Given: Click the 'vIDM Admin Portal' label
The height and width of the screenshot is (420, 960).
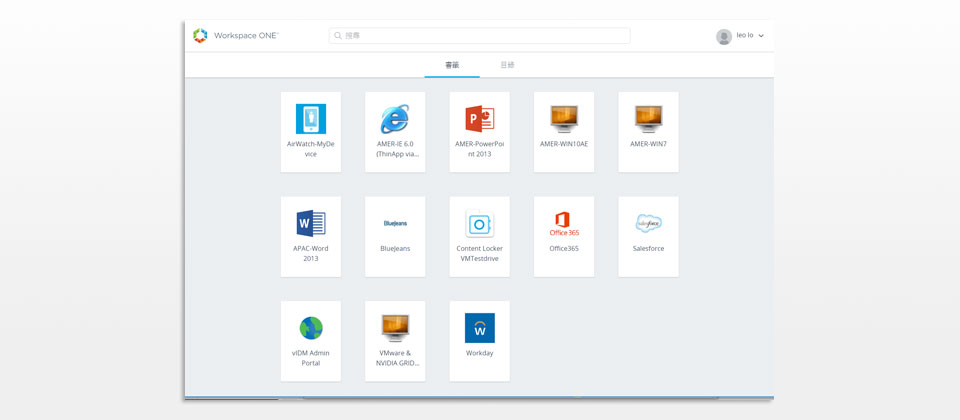Looking at the screenshot, I should pos(311,358).
